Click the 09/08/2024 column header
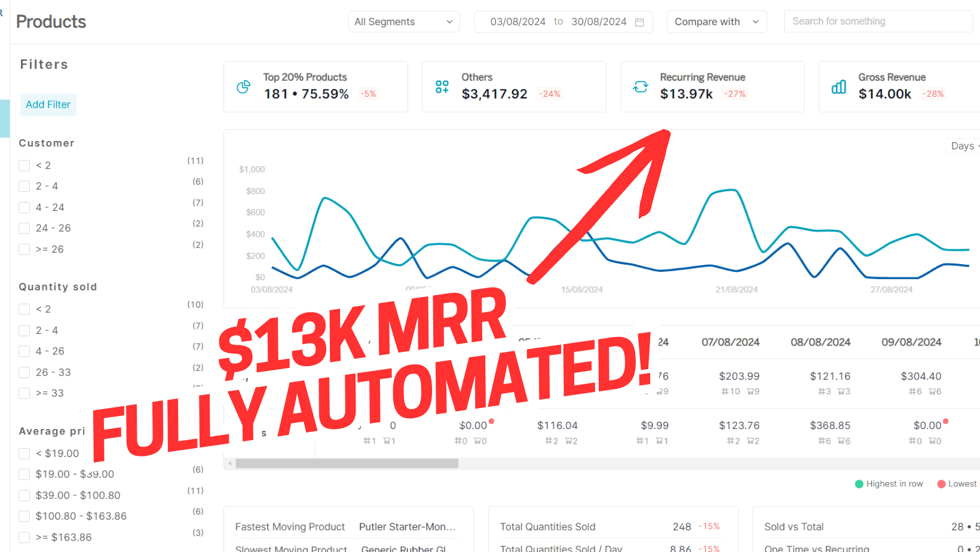This screenshot has width=980, height=552. (x=911, y=342)
